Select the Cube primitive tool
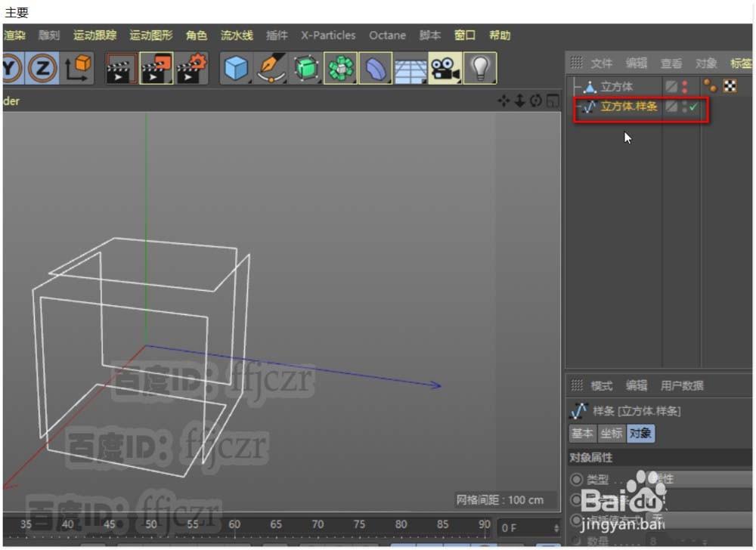The height and width of the screenshot is (550, 756). click(235, 67)
